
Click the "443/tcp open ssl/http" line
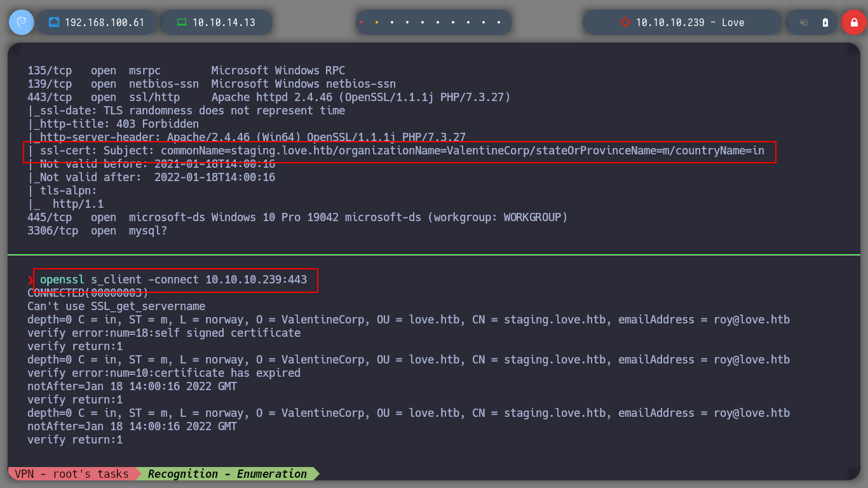269,97
